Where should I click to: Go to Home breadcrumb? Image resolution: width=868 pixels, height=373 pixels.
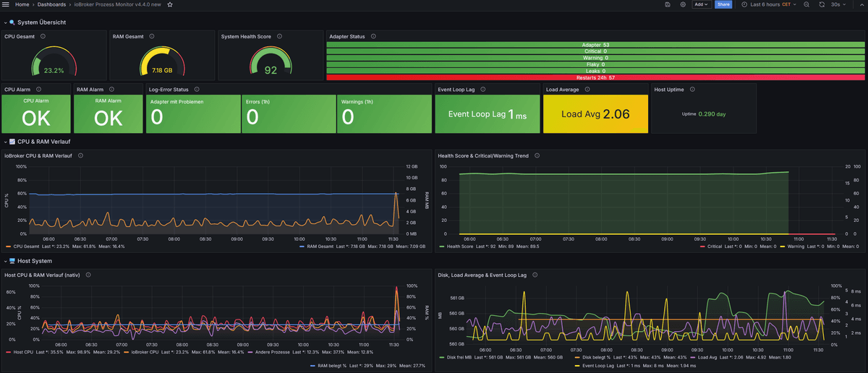(x=22, y=4)
